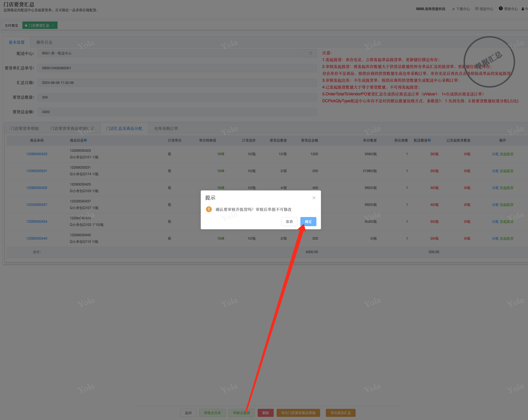Open product code link 12290030531

(37, 171)
